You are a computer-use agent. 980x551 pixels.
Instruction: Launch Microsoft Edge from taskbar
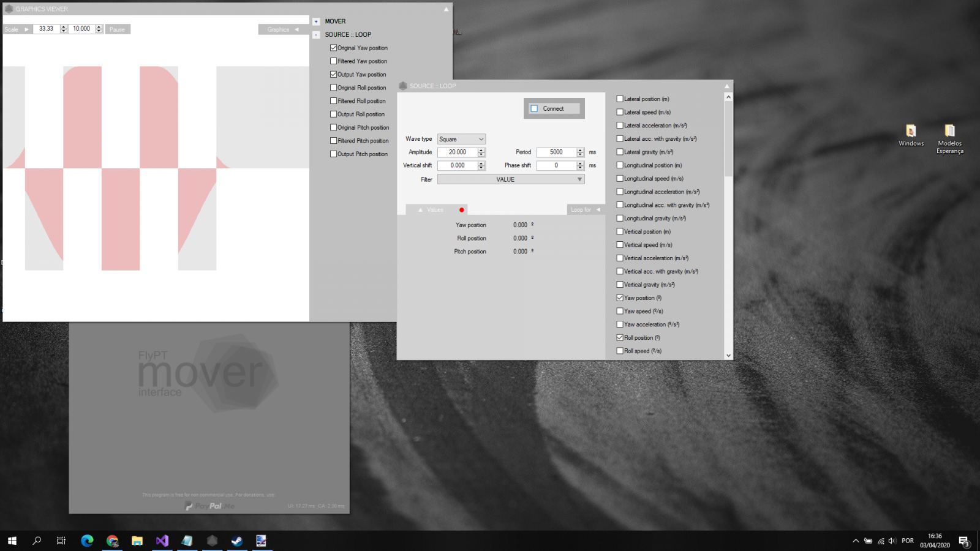(87, 541)
